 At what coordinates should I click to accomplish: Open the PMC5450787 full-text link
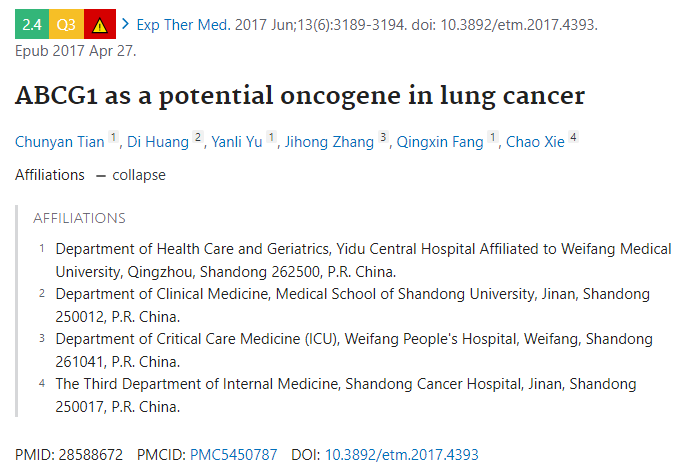coord(234,455)
